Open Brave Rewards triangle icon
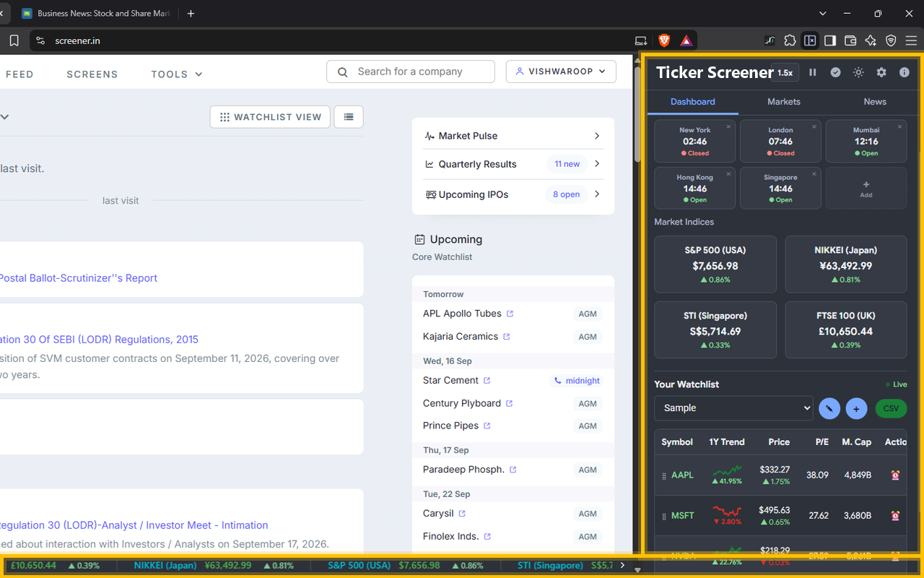 pos(687,40)
